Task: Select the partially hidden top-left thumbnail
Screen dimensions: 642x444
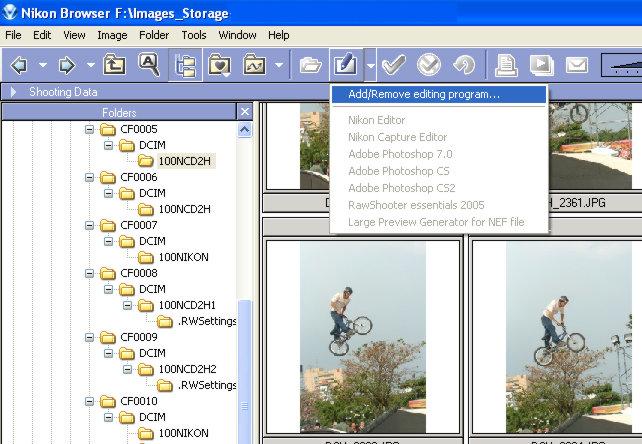Action: 298,146
